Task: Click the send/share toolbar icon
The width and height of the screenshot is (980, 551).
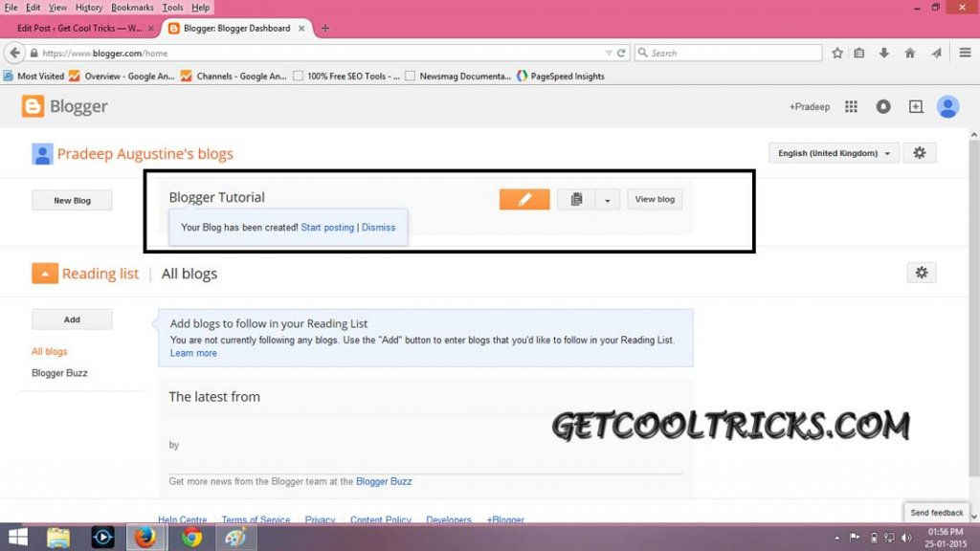Action: (x=936, y=54)
